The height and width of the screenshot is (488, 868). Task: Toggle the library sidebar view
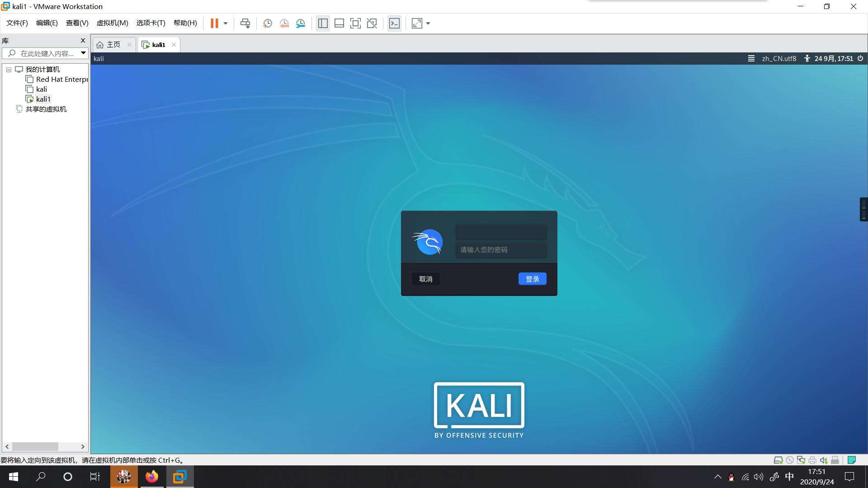click(323, 23)
